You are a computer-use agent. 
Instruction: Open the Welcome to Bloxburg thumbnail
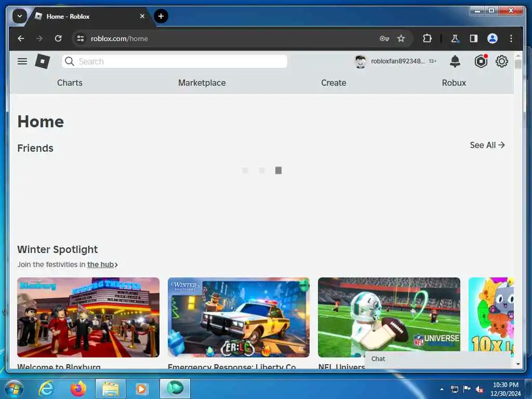coord(88,317)
